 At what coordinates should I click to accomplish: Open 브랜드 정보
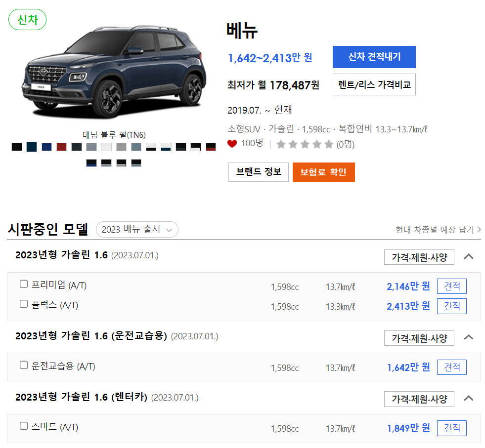[x=258, y=172]
